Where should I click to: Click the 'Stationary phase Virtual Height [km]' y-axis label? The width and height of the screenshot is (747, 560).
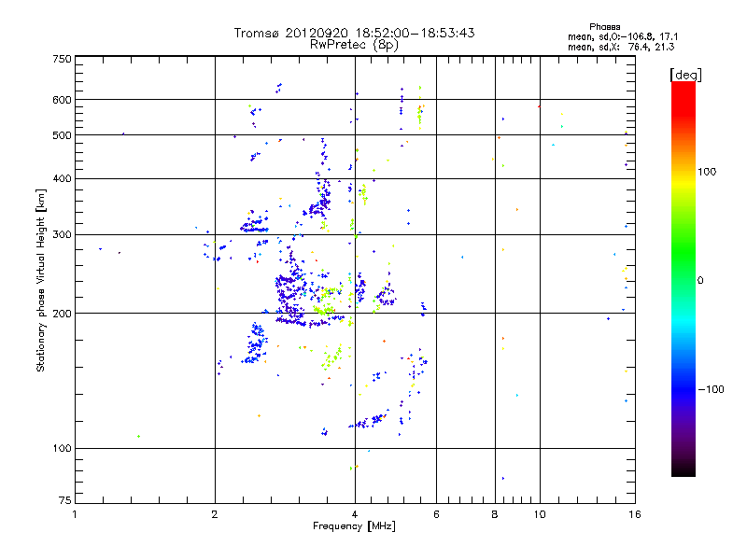[41, 280]
